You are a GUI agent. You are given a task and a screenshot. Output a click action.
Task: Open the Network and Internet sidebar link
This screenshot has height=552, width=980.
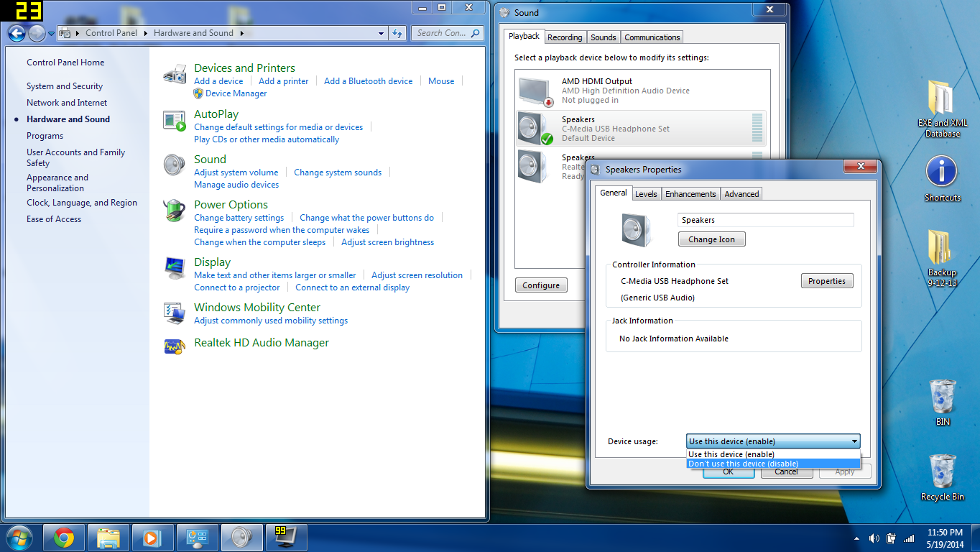[x=67, y=103]
